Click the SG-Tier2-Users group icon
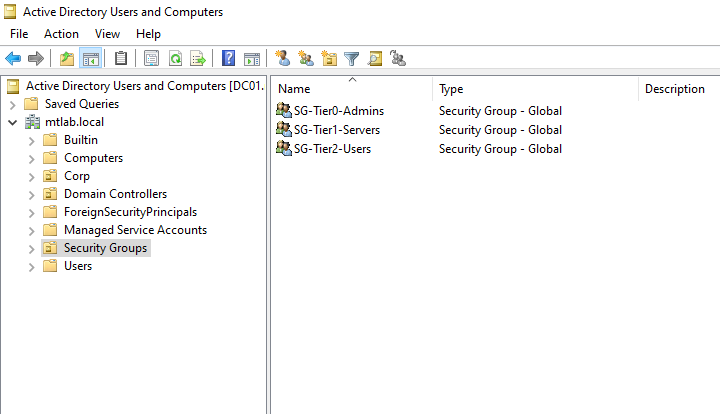 coord(284,148)
